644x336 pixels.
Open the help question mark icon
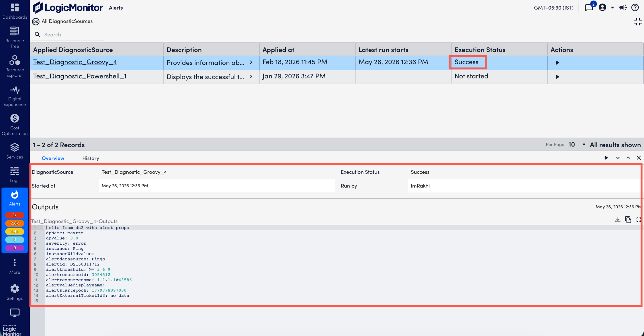coord(635,8)
